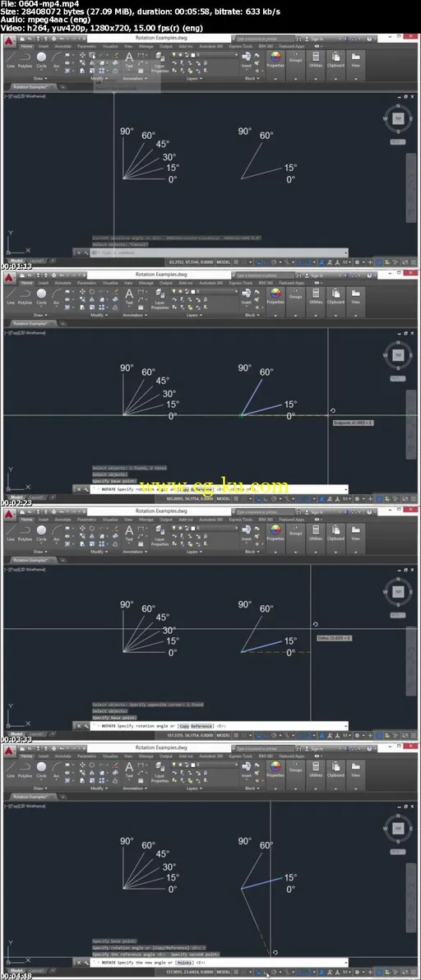Open the red A application menu in the 00:01:13 frame
421x980 pixels.
pyautogui.click(x=10, y=42)
